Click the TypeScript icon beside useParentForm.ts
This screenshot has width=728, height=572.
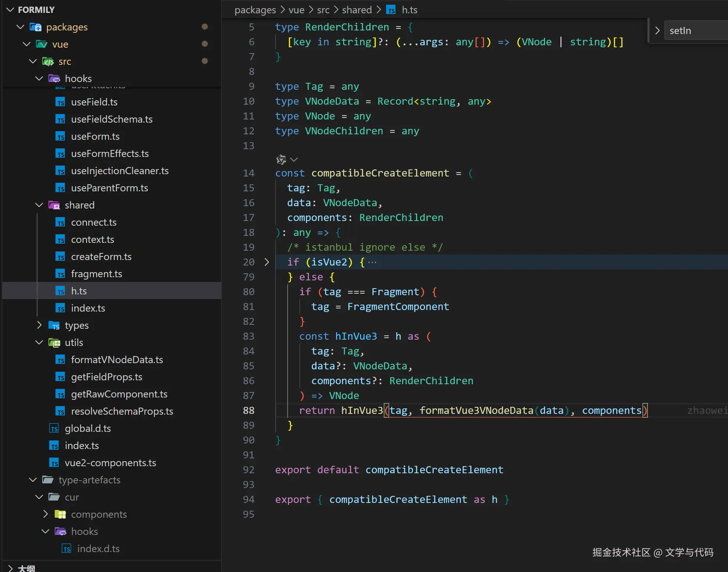click(x=61, y=188)
